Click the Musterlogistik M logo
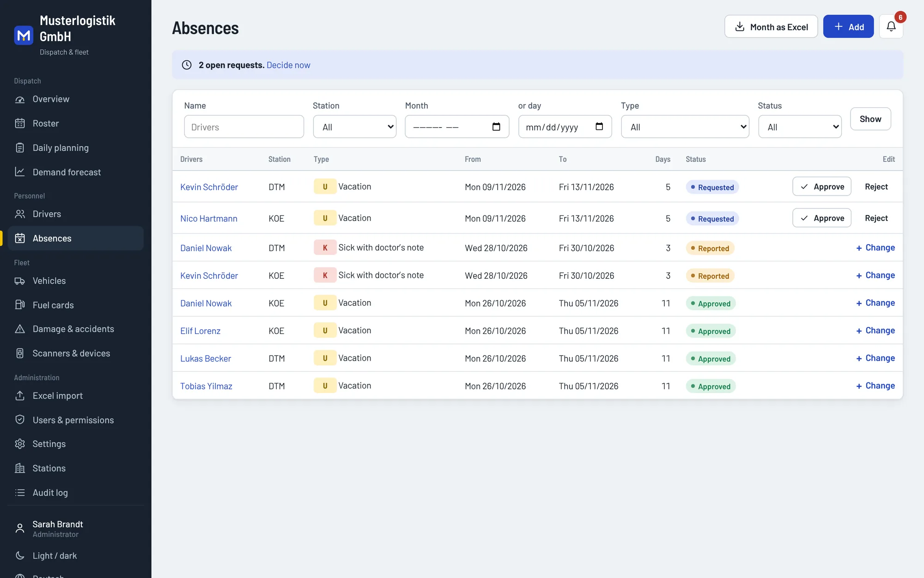 (x=24, y=35)
